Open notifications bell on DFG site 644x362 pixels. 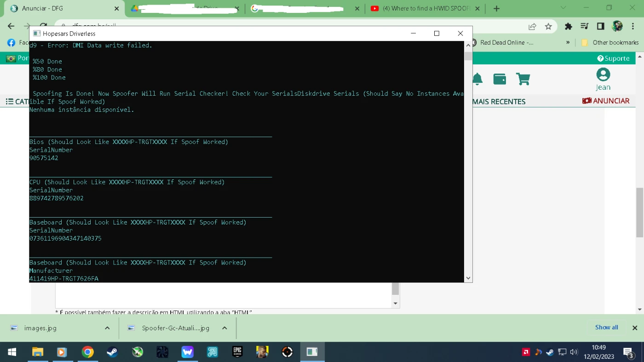477,79
